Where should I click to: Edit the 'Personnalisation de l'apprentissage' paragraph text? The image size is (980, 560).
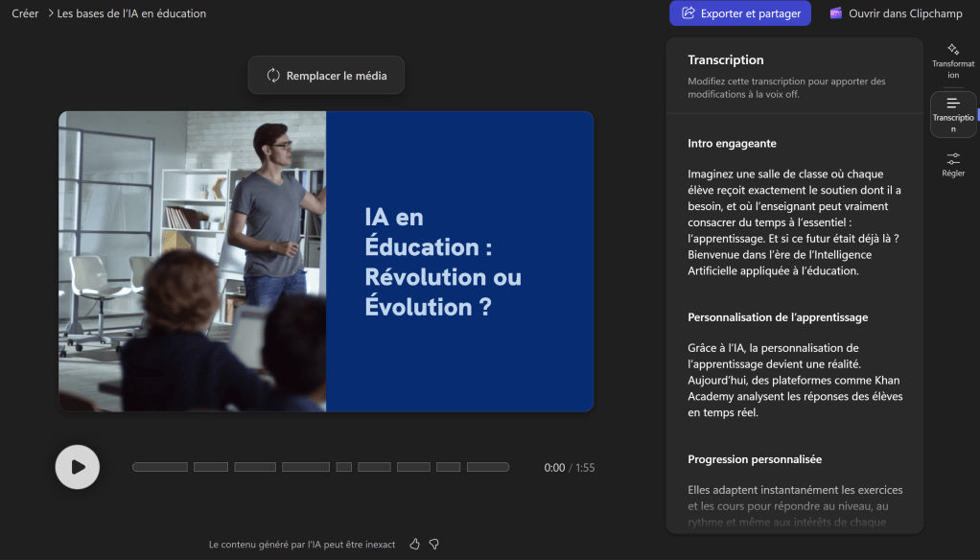pos(794,380)
